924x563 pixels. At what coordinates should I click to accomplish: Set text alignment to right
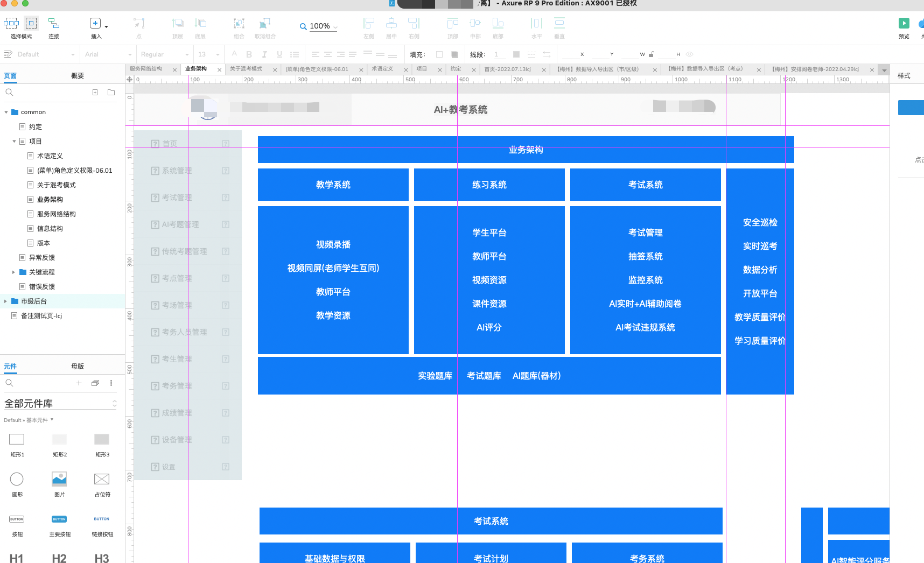pyautogui.click(x=341, y=54)
